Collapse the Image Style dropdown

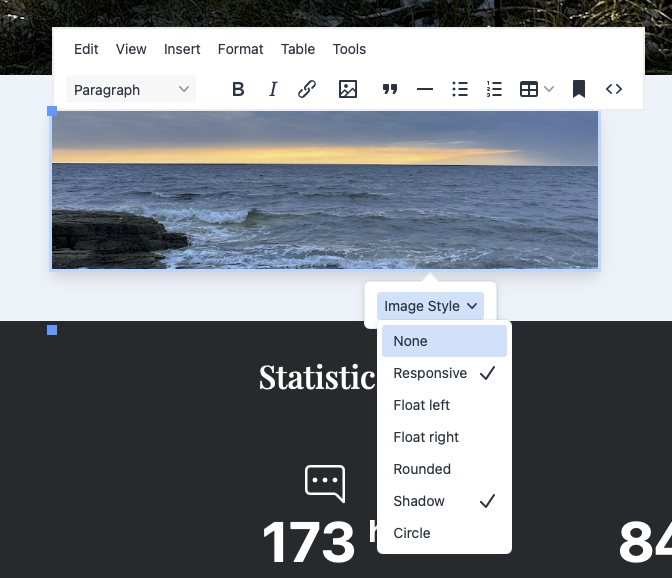point(431,306)
